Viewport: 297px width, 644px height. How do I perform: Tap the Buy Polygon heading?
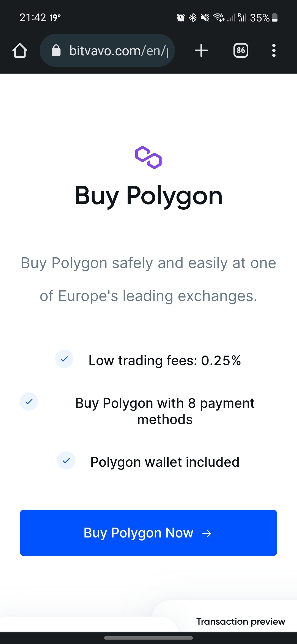tap(148, 196)
